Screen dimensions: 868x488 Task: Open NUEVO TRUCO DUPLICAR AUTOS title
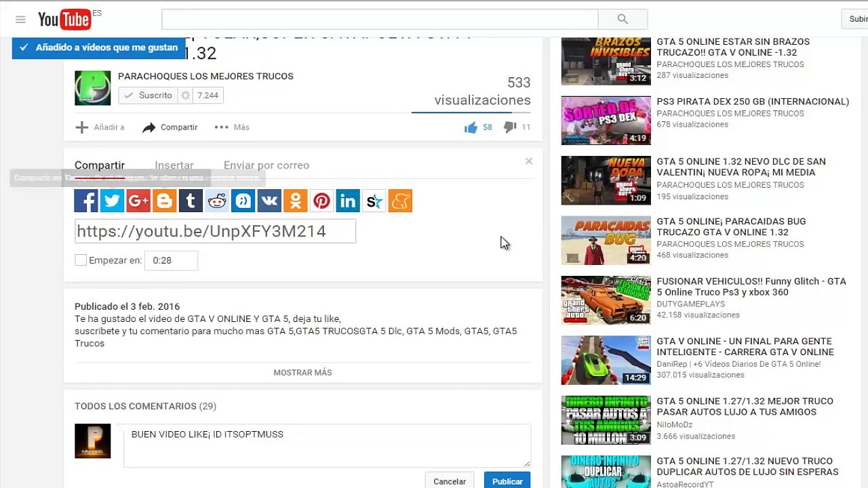(747, 466)
